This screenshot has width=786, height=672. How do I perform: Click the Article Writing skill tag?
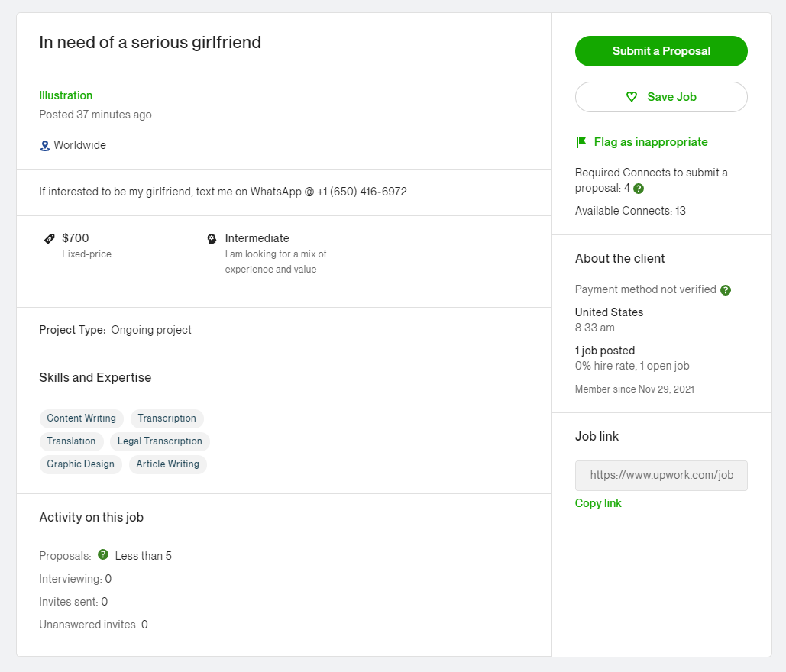[x=167, y=464]
